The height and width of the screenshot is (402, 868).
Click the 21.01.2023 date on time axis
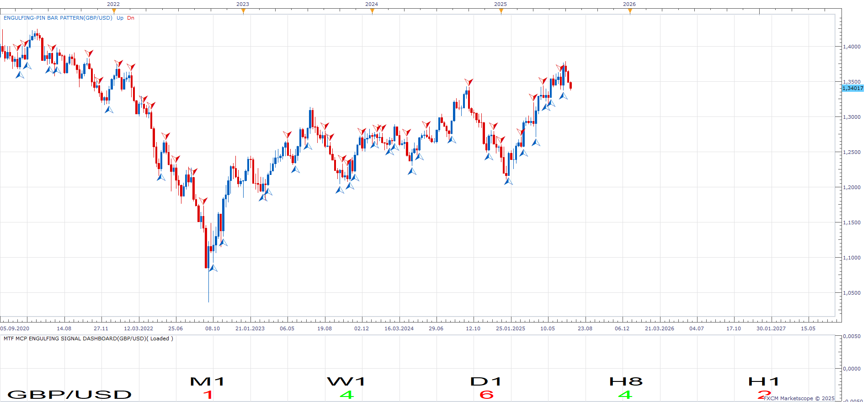[x=250, y=328]
